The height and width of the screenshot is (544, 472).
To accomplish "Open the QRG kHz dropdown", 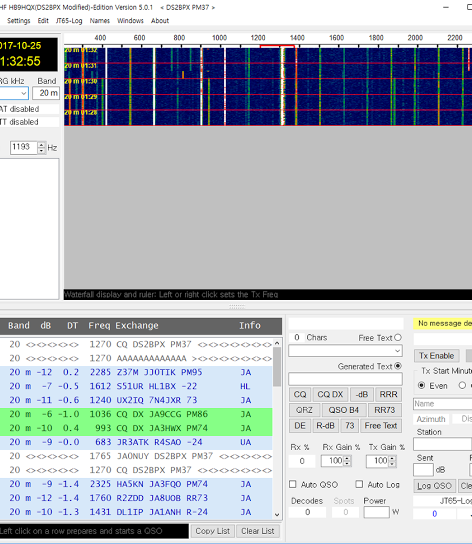I will click(x=23, y=93).
